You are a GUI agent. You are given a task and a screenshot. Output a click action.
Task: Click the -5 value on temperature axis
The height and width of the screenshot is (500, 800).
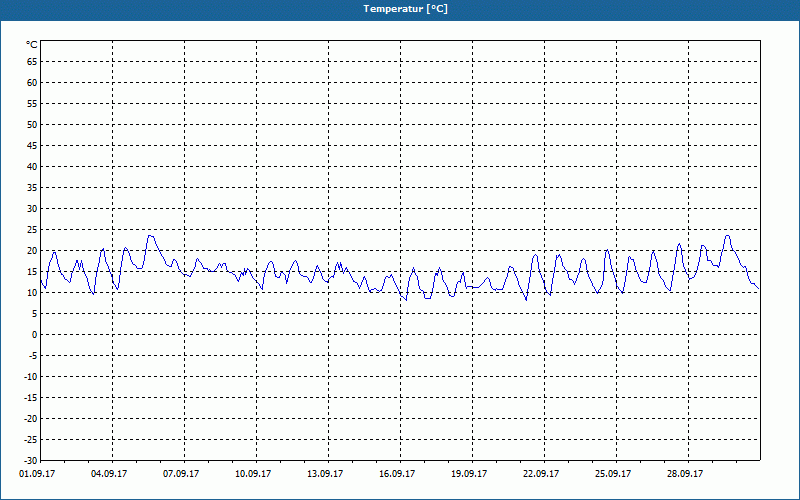point(34,356)
